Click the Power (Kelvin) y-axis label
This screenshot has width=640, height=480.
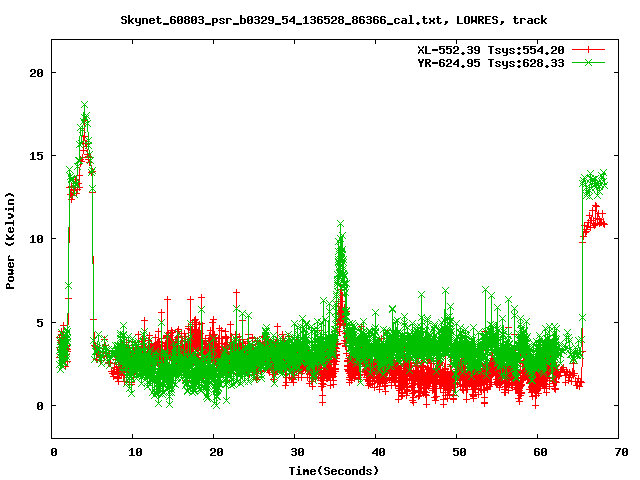(10, 241)
